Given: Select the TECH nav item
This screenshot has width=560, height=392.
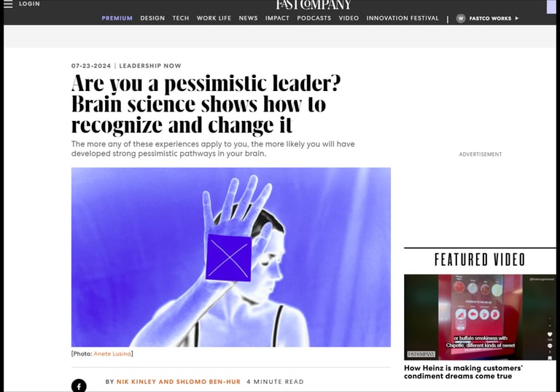Looking at the screenshot, I should [x=181, y=18].
